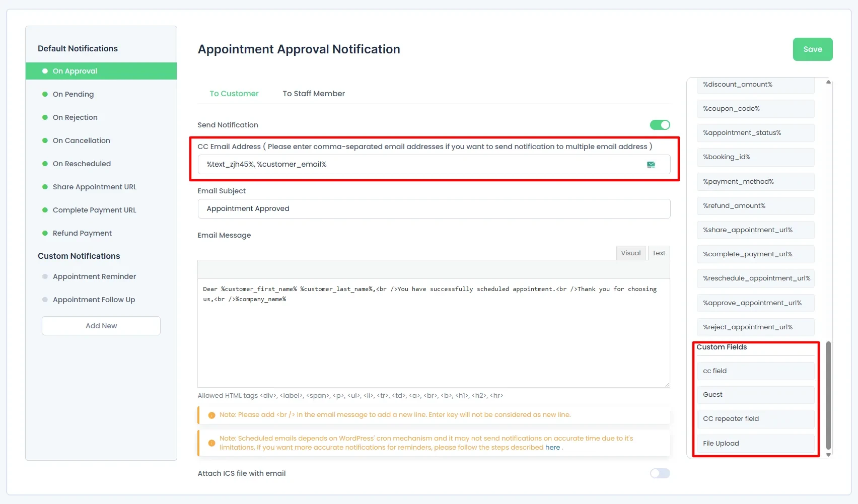
Task: Click the gray dot beside Appointment Follow Up
Action: click(45, 300)
